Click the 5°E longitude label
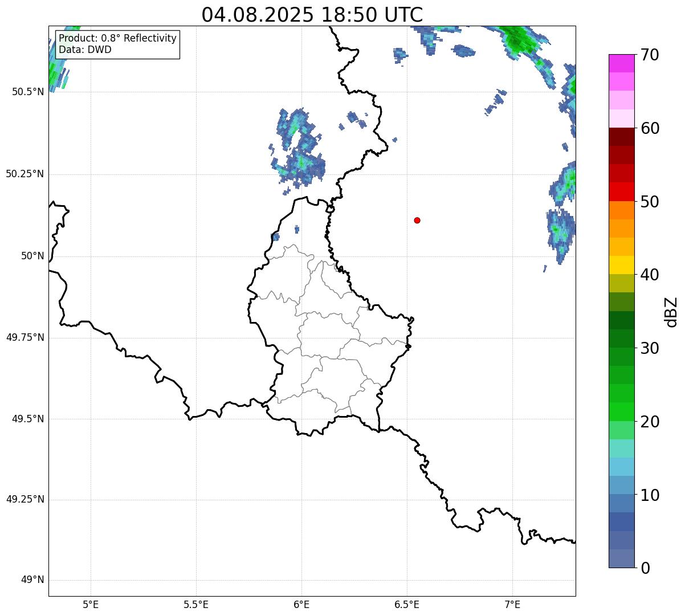This screenshot has height=616, width=685. pyautogui.click(x=91, y=604)
